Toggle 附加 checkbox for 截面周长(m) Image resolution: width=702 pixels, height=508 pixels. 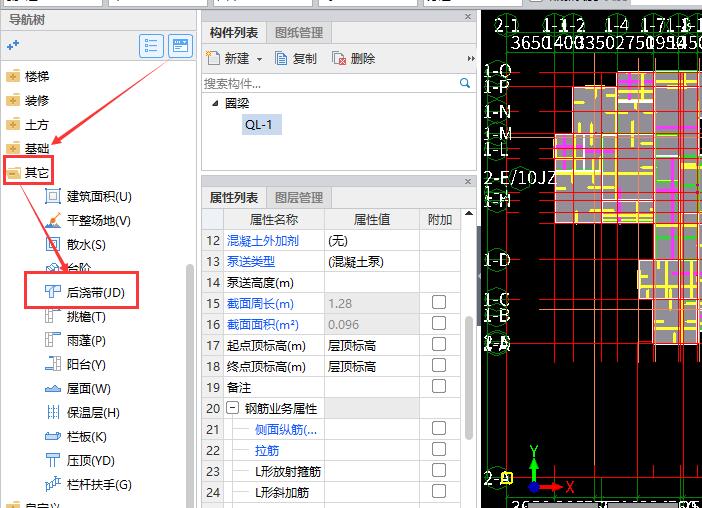point(439,302)
